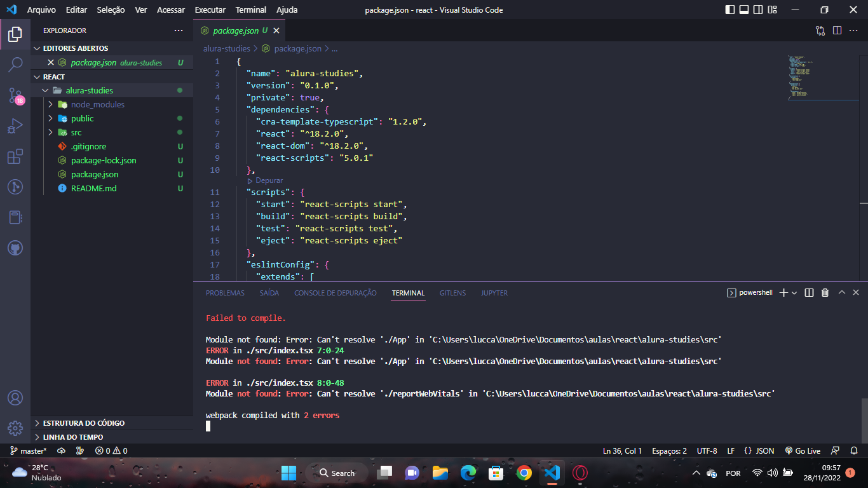Screen dimensions: 868x488
Task: Open terminal launch profile dropdown arrow
Action: pos(794,293)
